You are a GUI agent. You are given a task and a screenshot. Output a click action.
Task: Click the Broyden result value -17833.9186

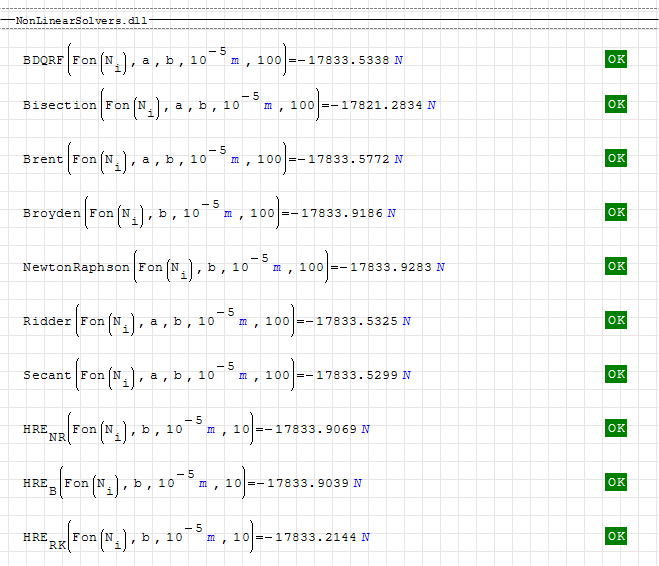coord(336,213)
